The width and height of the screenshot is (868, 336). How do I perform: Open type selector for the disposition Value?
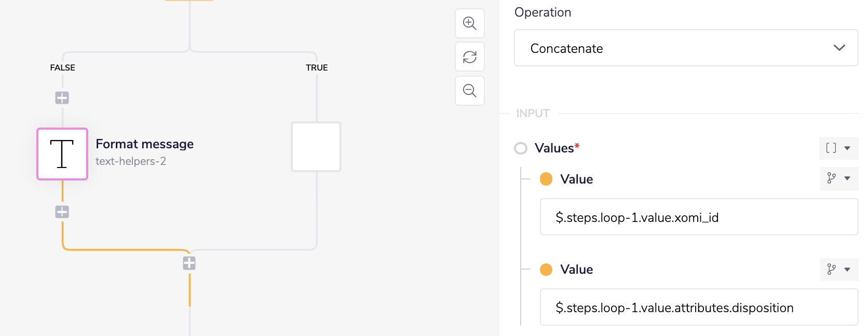point(838,270)
